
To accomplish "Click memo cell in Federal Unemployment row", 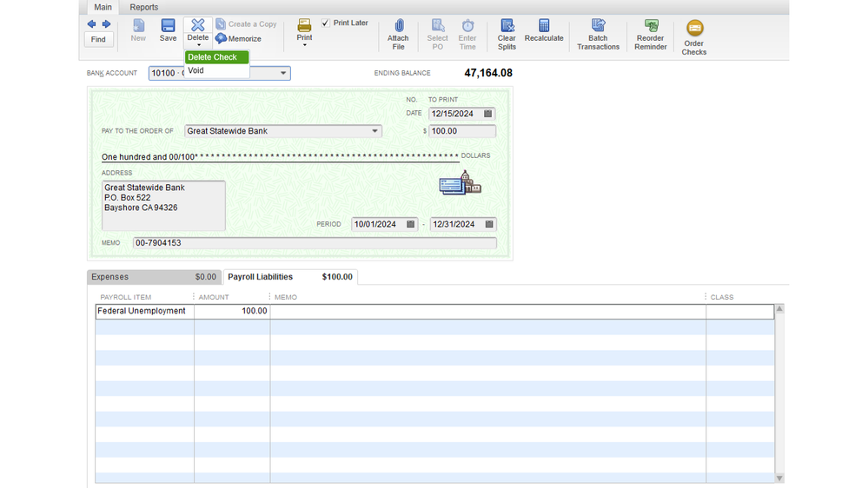I will (487, 311).
